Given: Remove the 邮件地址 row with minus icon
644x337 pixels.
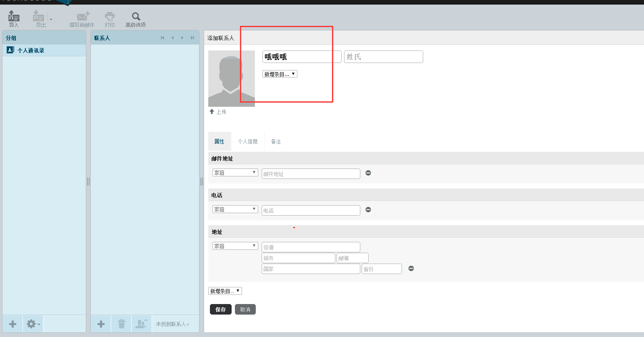Looking at the screenshot, I should coord(368,173).
